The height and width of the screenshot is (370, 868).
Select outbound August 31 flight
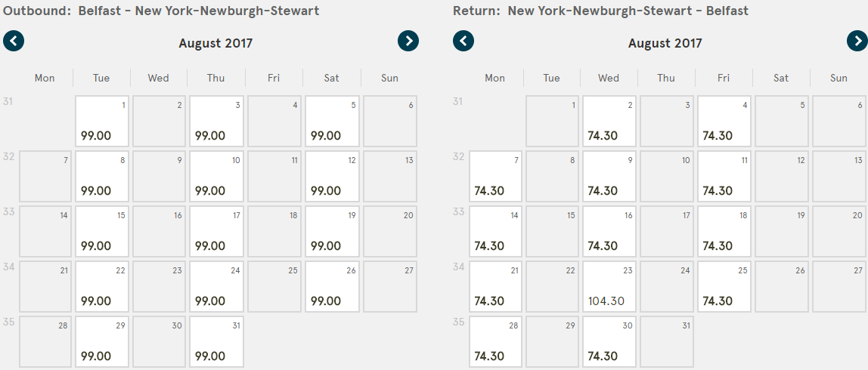(x=217, y=342)
